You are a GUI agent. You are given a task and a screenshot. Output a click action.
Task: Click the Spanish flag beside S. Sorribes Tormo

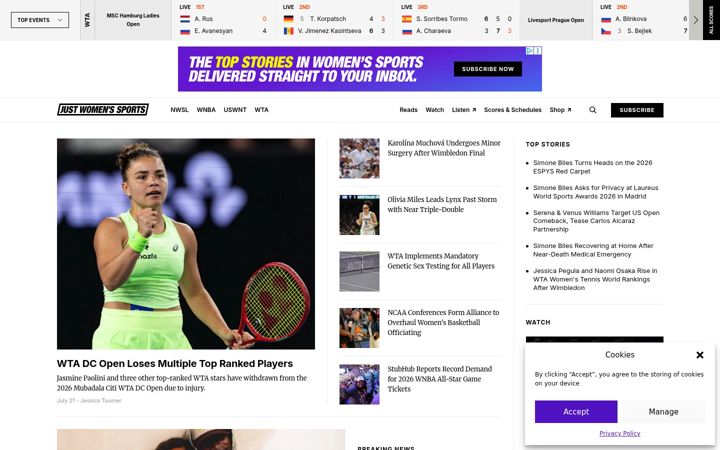coord(407,19)
